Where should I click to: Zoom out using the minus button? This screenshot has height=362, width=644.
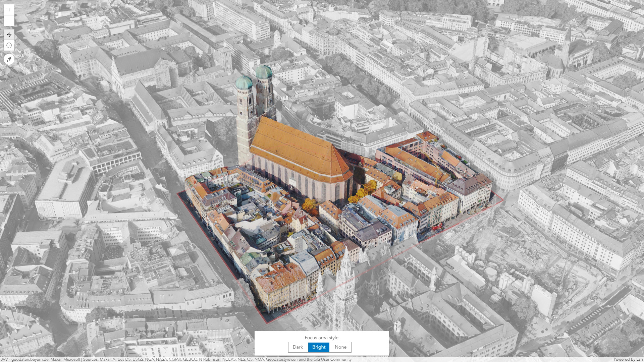pyautogui.click(x=9, y=21)
